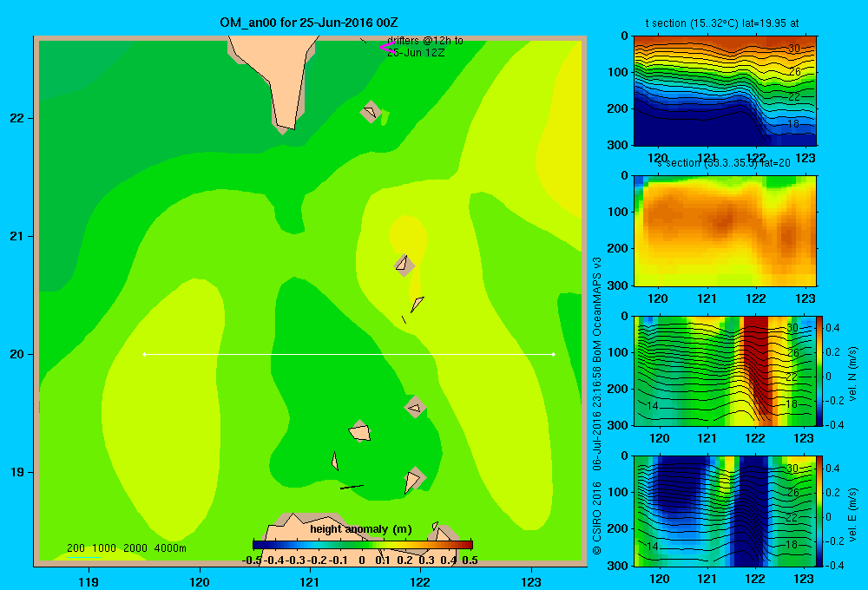The height and width of the screenshot is (590, 868).
Task: Click the latitude label '20' on map axis
Action: coord(17,354)
